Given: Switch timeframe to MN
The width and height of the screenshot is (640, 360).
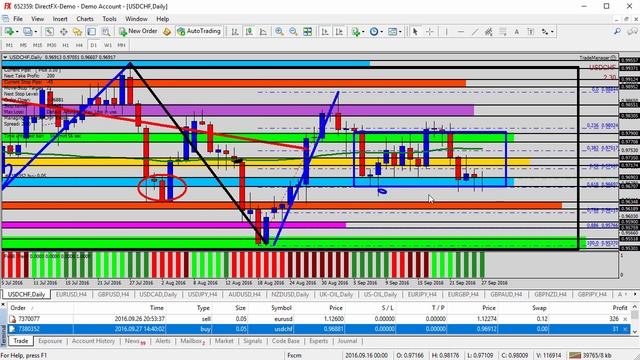Looking at the screenshot, I should point(122,45).
